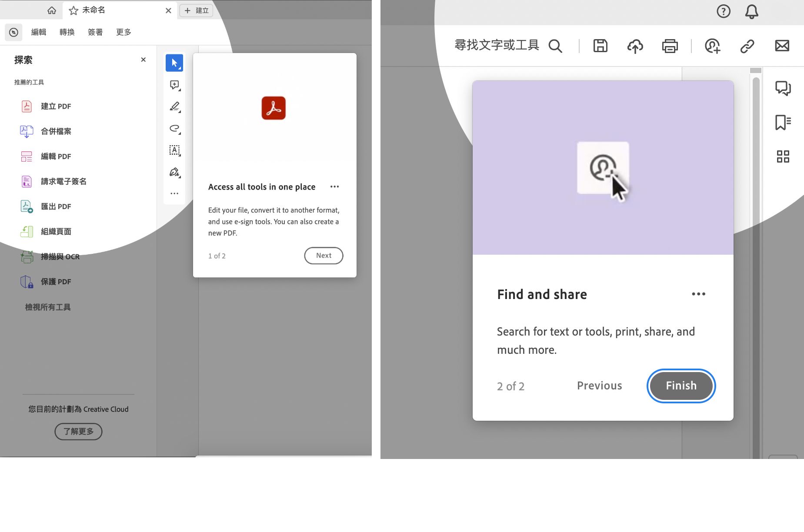This screenshot has width=804, height=532.
Task: Click the print icon
Action: [670, 46]
